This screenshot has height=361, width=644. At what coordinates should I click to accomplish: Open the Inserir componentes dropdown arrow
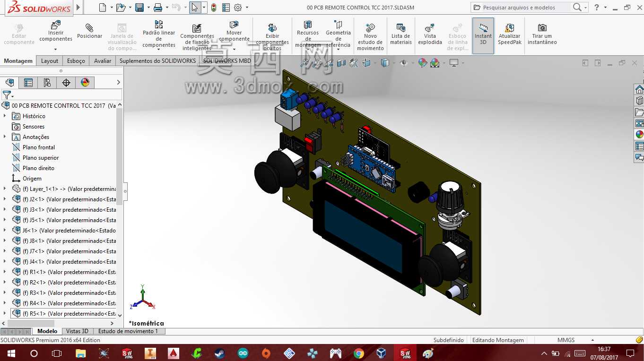pos(56,49)
